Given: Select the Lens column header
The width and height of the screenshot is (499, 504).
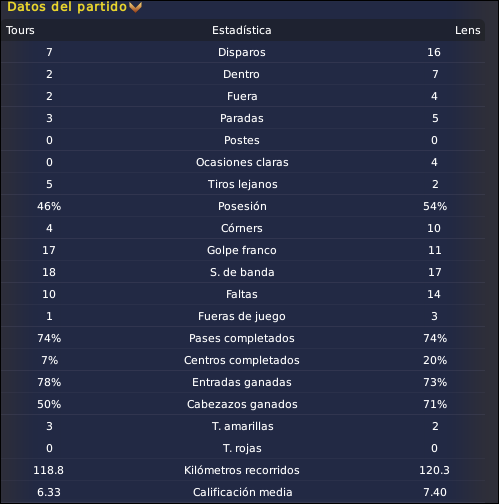Looking at the screenshot, I should (x=468, y=30).
